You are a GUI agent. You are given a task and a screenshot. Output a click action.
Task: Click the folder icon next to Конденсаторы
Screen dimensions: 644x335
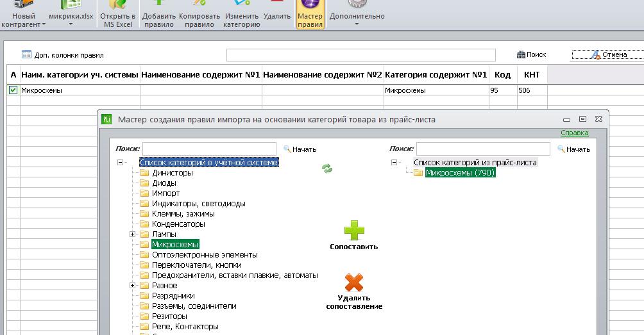tap(144, 224)
